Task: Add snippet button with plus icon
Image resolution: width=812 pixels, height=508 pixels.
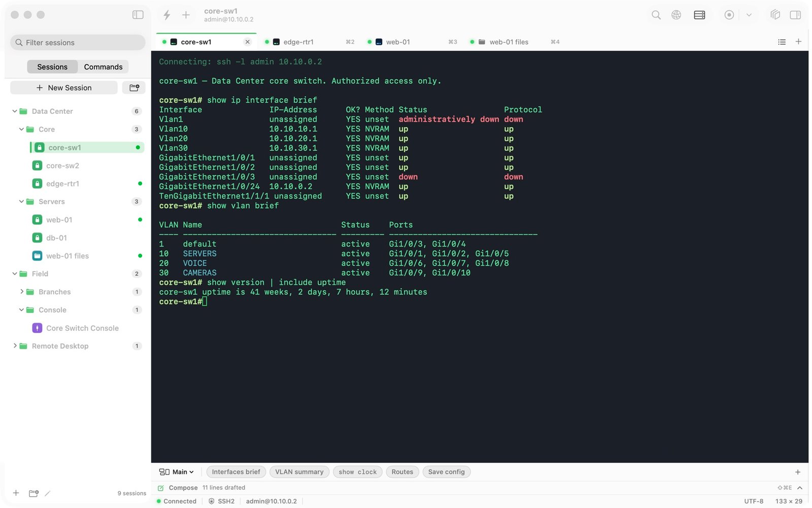Action: (797, 472)
